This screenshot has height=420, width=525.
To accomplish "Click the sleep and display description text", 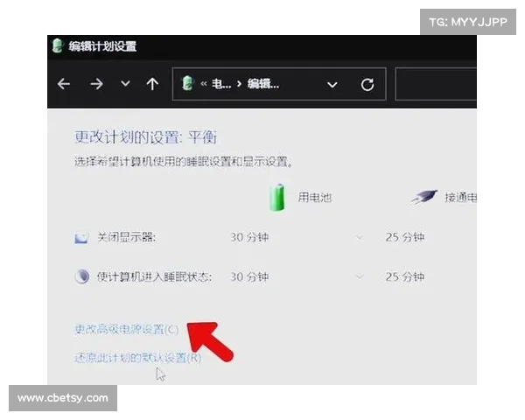I will point(184,162).
